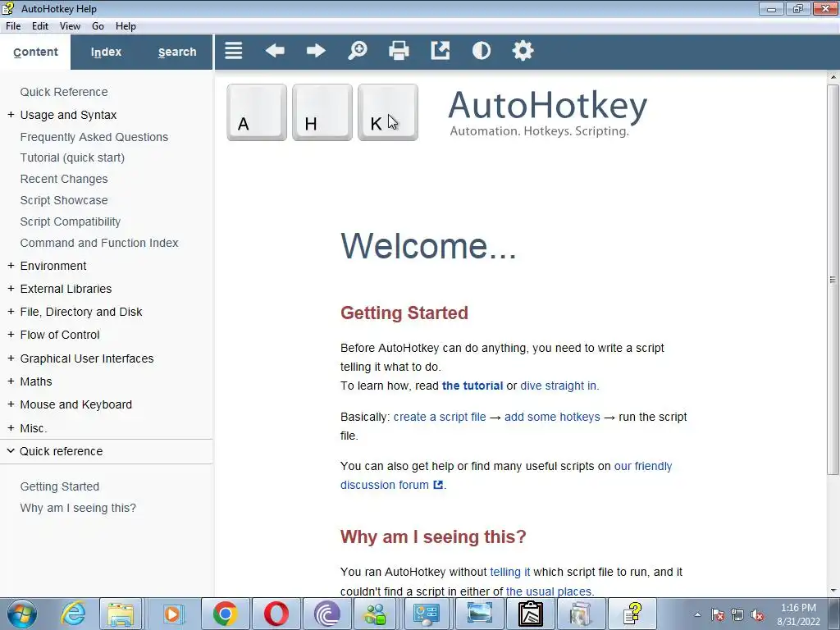Collapse the Quick reference section header
This screenshot has width=840, height=630.
[106, 451]
